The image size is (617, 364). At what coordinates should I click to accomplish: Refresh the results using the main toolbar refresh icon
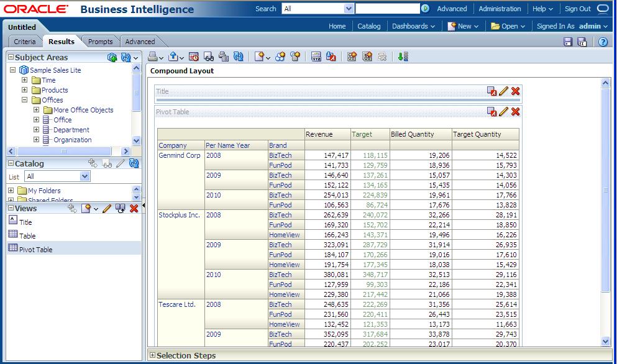point(239,57)
